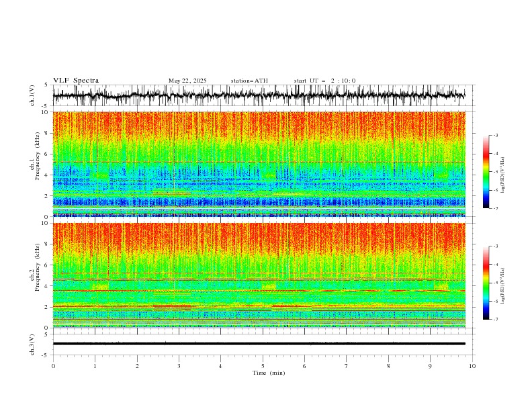The image size is (532, 411).
Task: Click the 'ch.1(V)' waveform axis label
Action: (32, 95)
